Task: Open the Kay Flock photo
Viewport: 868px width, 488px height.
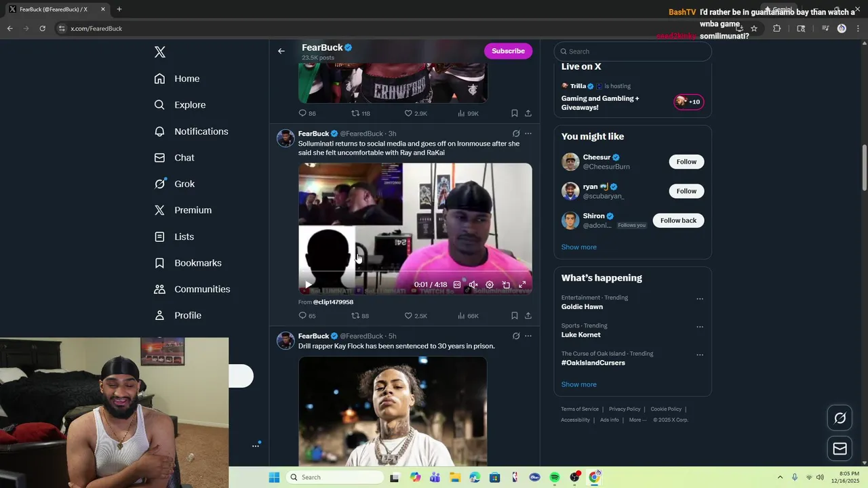Action: pos(393,411)
